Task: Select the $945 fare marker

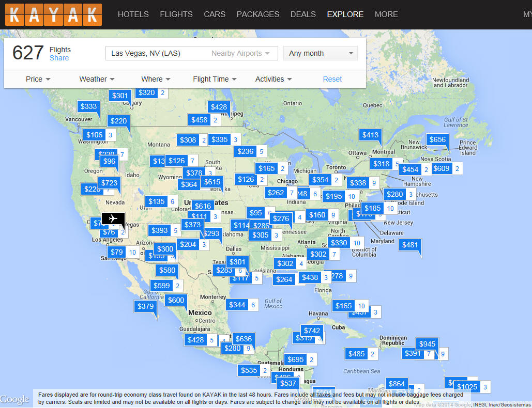Action: click(427, 344)
